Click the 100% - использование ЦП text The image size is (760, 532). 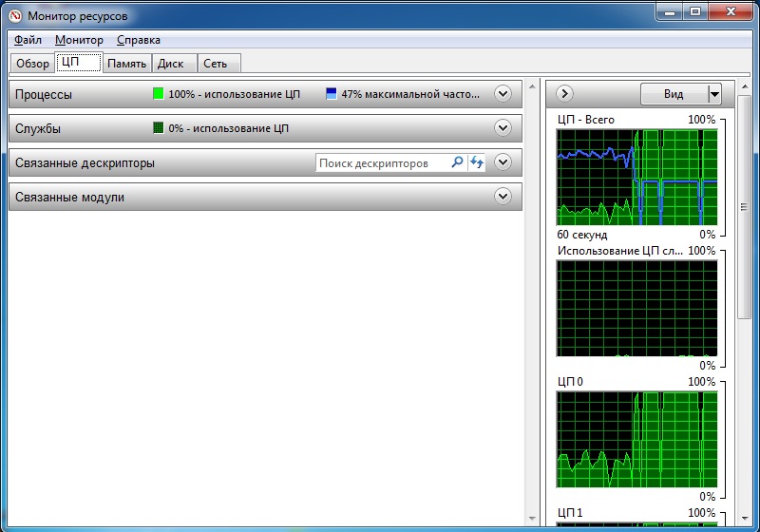[234, 94]
